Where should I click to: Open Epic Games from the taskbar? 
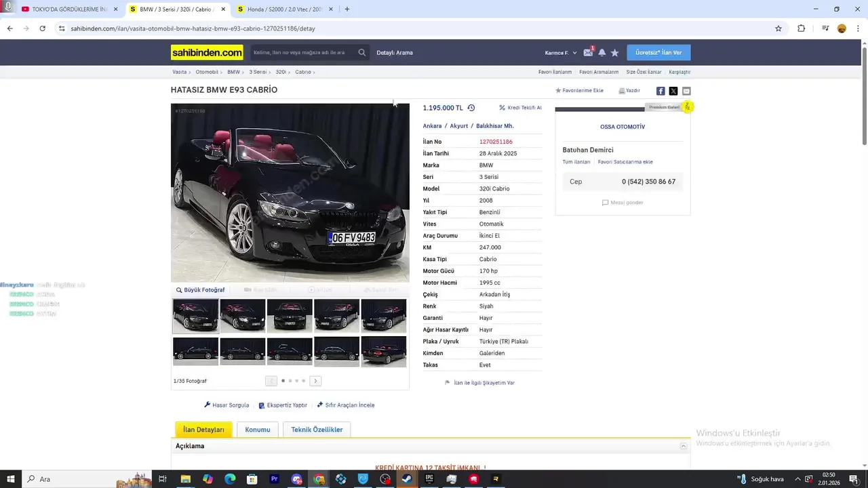(x=429, y=479)
